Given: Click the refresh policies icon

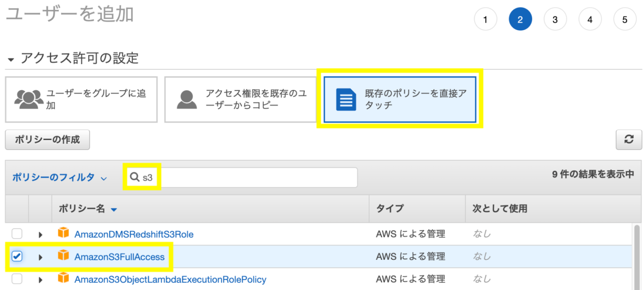Looking at the screenshot, I should [x=628, y=140].
